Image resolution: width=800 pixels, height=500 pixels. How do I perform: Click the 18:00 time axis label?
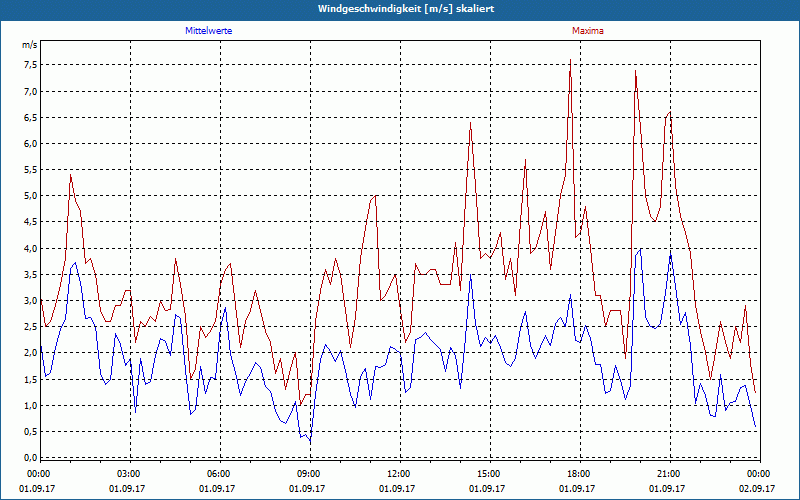coord(580,474)
